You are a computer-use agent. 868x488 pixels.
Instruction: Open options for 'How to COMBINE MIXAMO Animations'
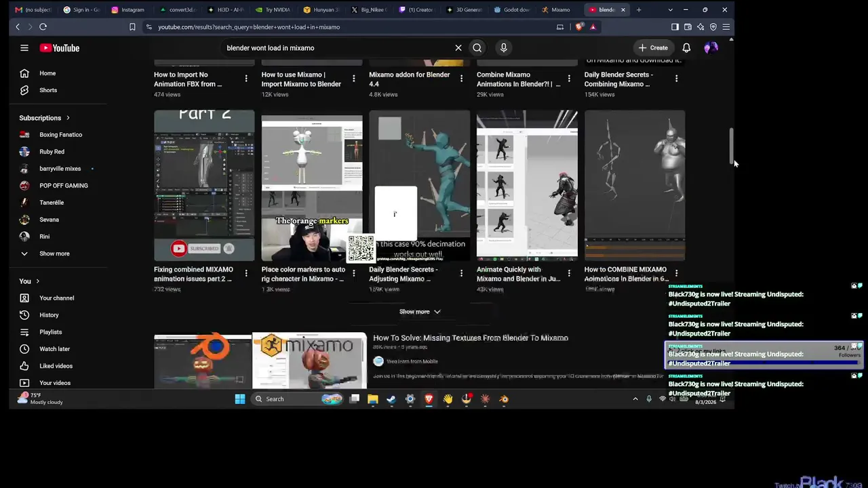[x=676, y=273]
